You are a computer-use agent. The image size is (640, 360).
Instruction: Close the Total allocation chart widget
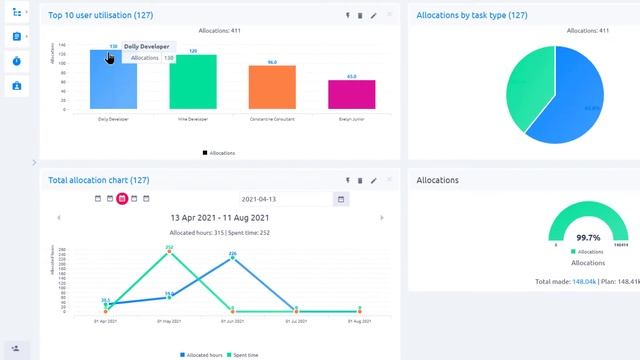[389, 180]
